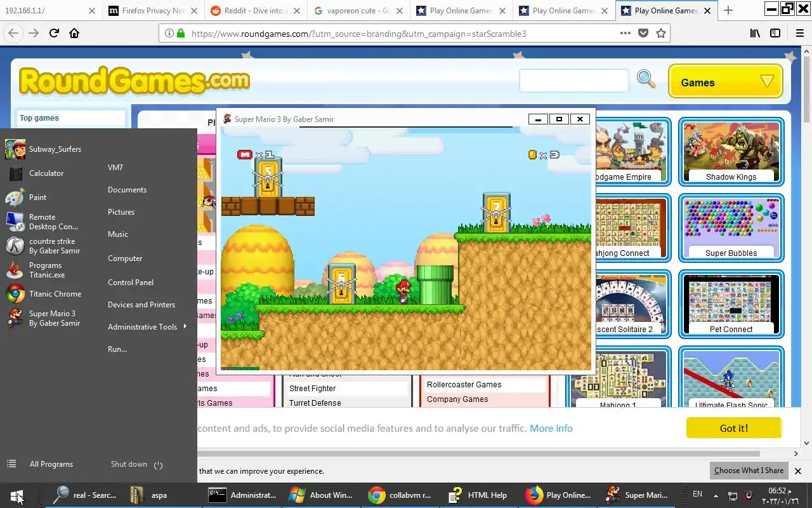The image size is (812, 508).
Task: Open Devices and Printers
Action: coord(141,305)
